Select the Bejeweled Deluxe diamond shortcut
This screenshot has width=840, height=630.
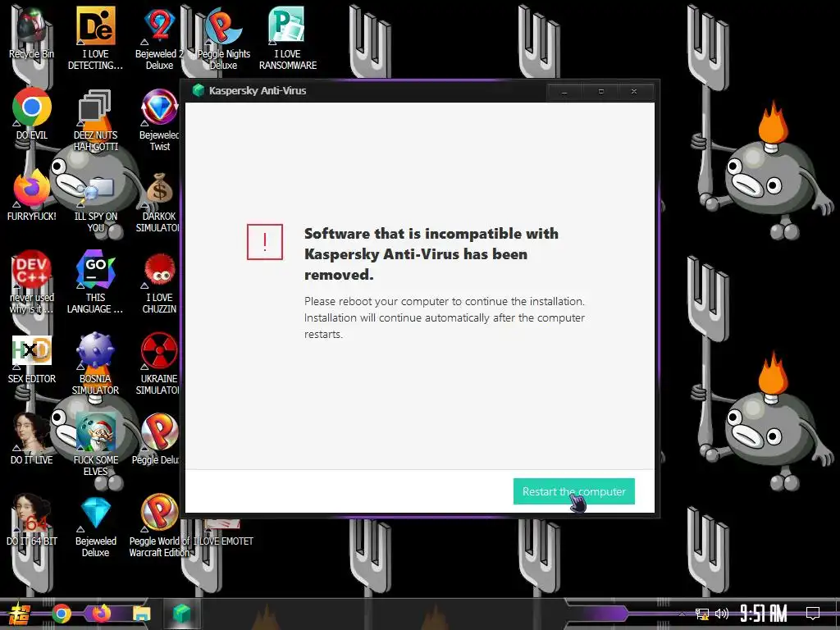[95, 526]
